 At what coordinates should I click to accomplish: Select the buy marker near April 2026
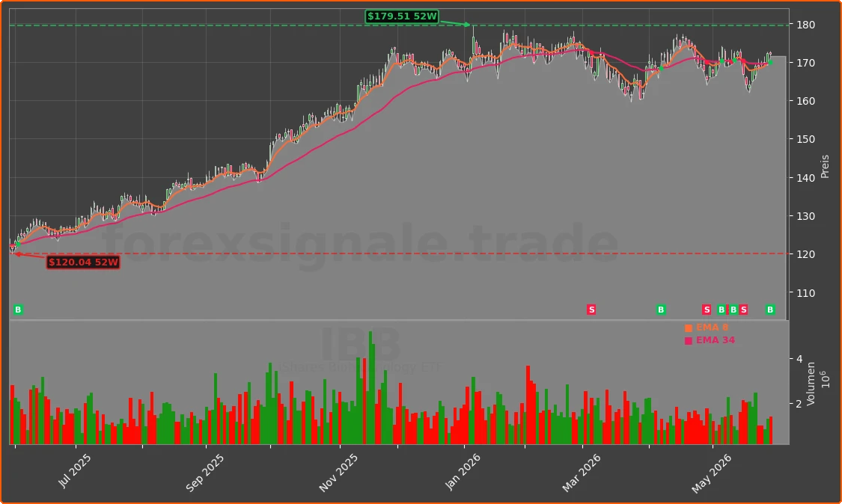click(x=661, y=310)
